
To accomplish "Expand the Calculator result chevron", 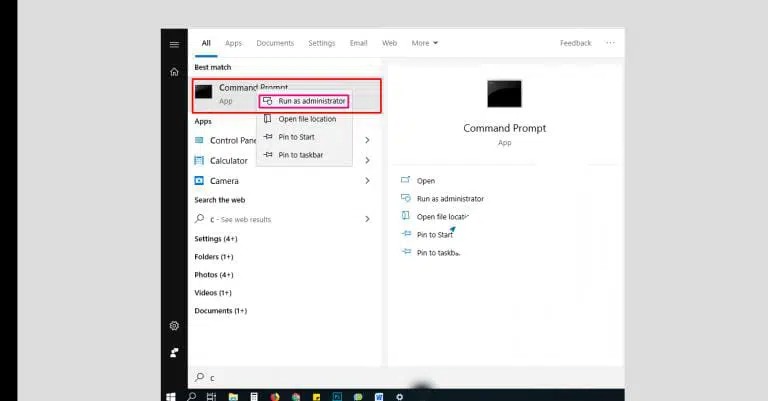I will click(367, 161).
